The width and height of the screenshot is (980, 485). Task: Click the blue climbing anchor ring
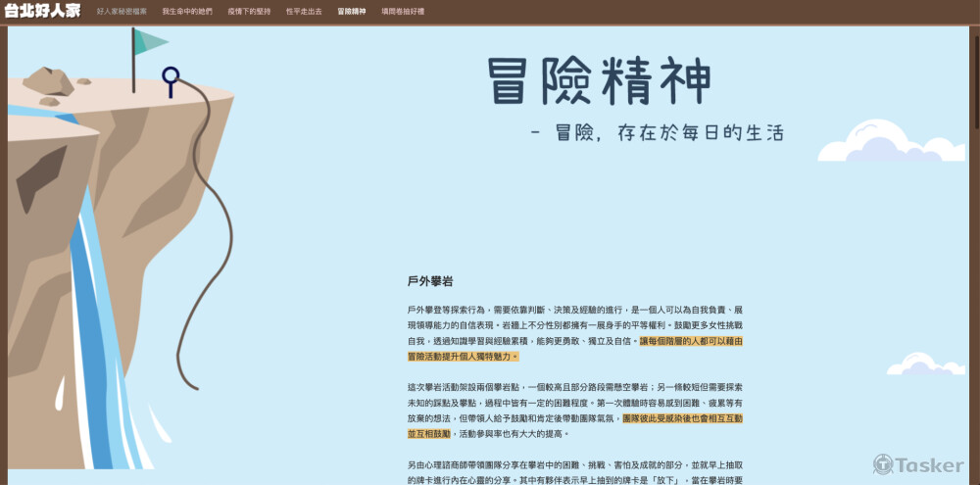(x=171, y=78)
